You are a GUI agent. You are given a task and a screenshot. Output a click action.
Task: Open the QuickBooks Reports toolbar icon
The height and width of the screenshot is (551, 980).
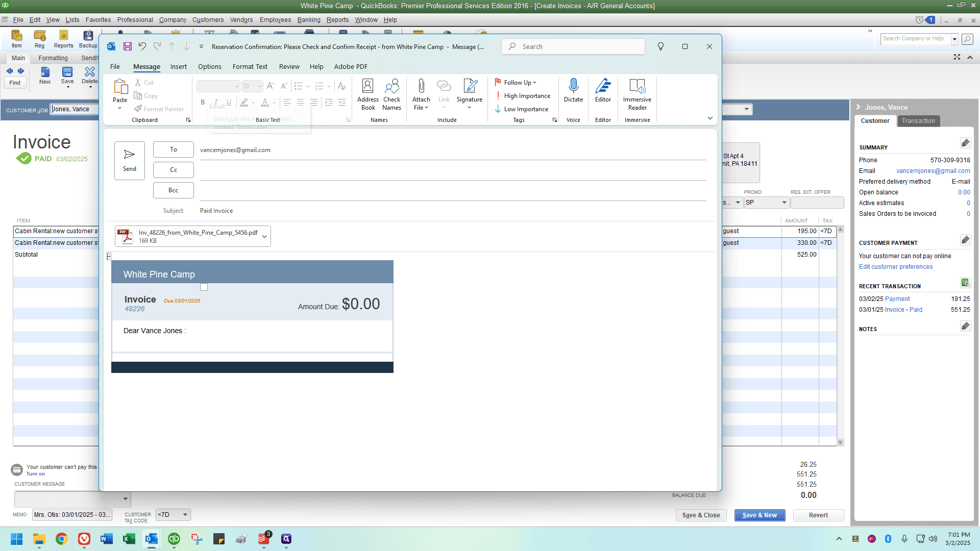coord(64,39)
